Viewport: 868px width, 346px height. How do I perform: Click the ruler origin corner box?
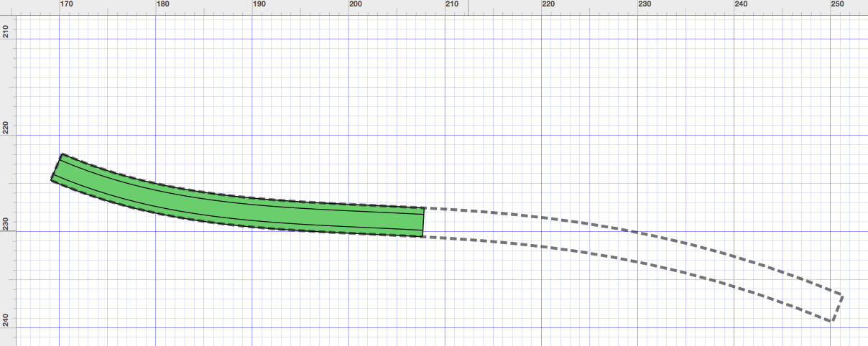tap(7, 7)
